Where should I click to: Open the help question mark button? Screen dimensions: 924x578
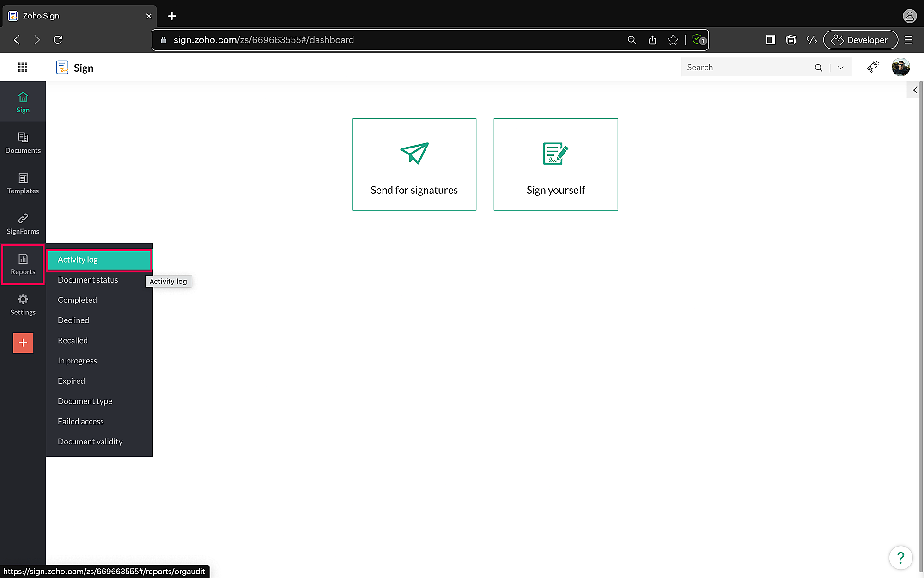point(900,558)
